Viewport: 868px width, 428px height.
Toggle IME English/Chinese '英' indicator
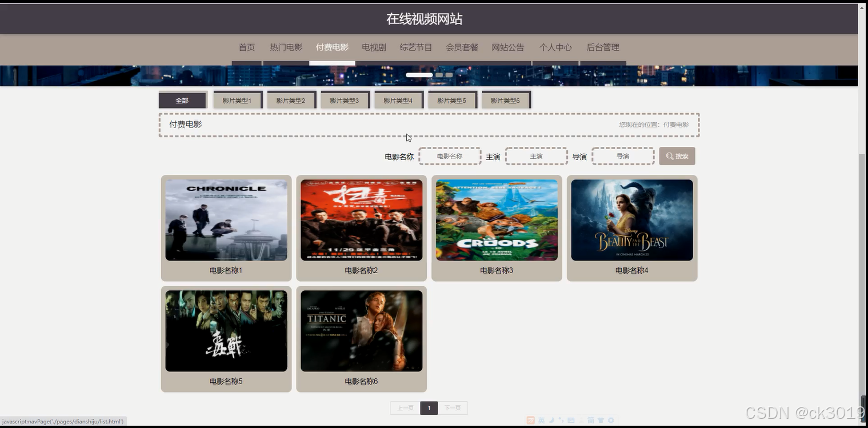[541, 421]
